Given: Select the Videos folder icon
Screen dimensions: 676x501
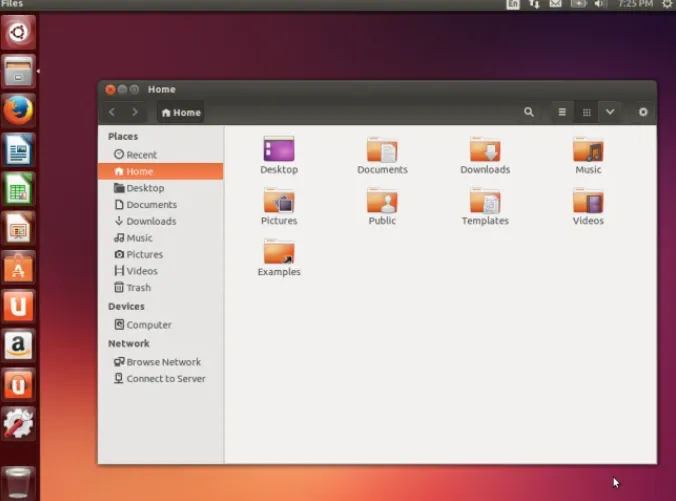Looking at the screenshot, I should tap(588, 202).
